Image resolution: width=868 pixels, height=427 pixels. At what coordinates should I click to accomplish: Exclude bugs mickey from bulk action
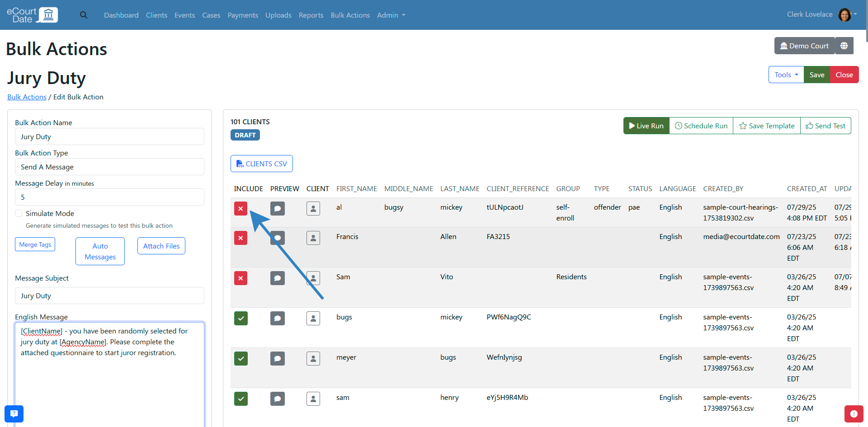[x=241, y=318]
